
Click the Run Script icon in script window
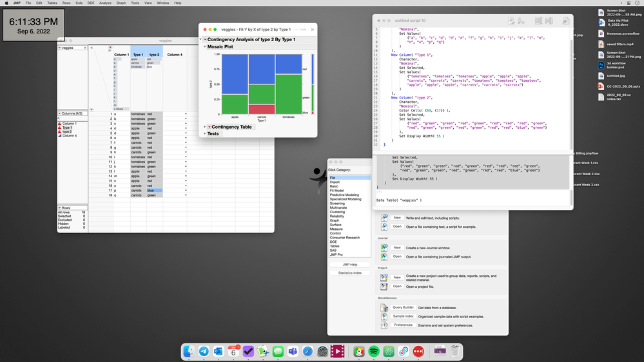511,21
